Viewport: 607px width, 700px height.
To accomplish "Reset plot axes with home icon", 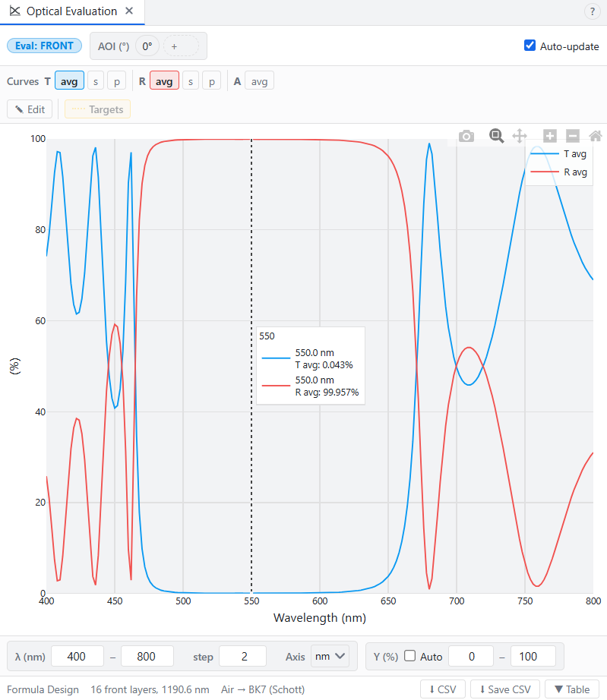I will pos(596,136).
